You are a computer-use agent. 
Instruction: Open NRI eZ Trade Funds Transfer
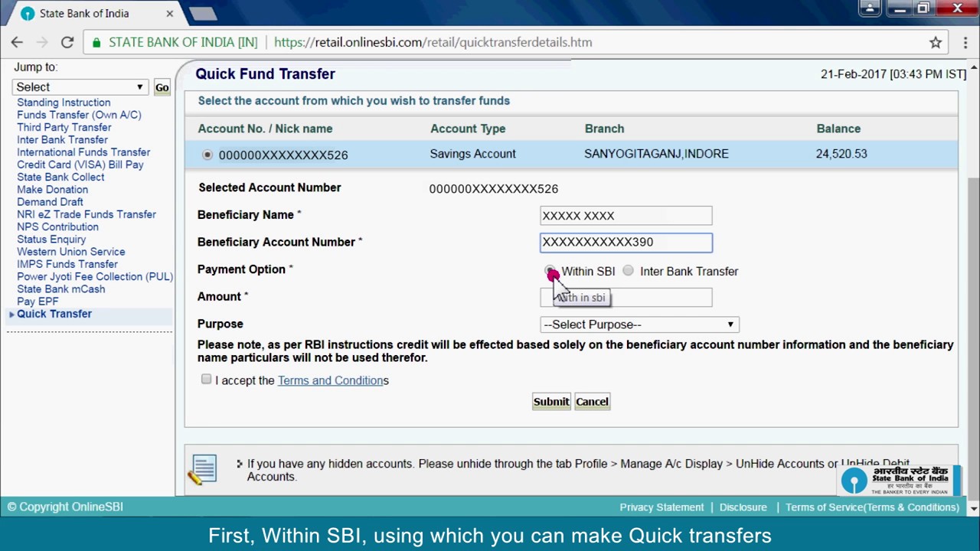point(87,214)
